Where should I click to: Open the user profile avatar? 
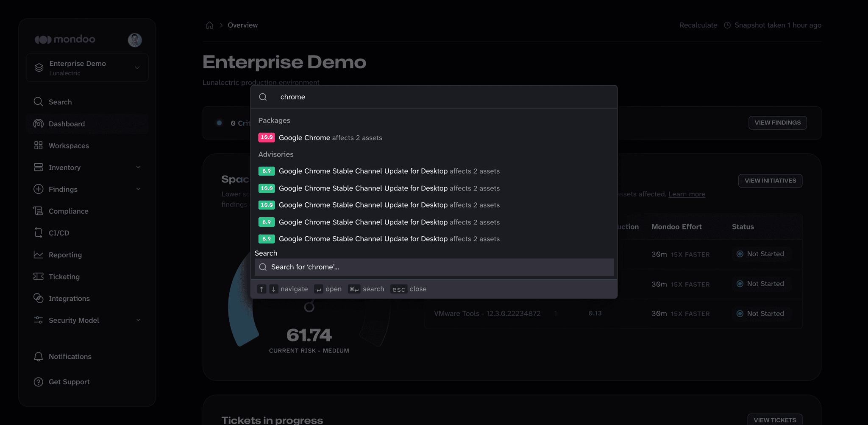point(135,40)
